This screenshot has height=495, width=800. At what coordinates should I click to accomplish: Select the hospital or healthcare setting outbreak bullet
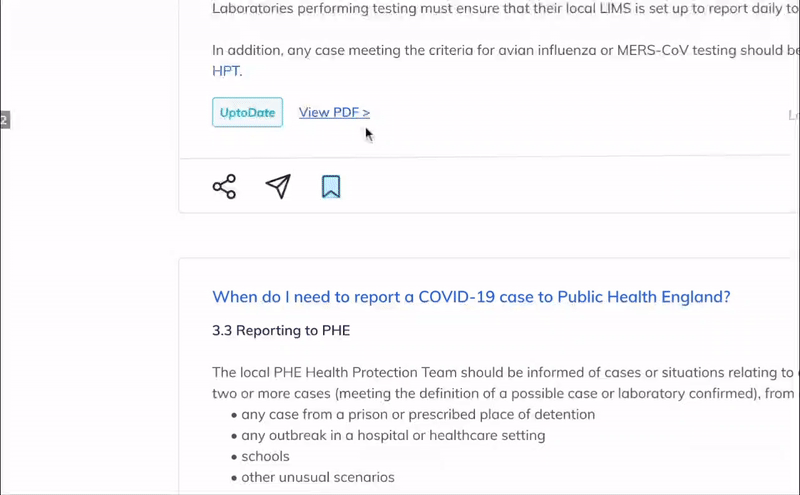tap(388, 435)
